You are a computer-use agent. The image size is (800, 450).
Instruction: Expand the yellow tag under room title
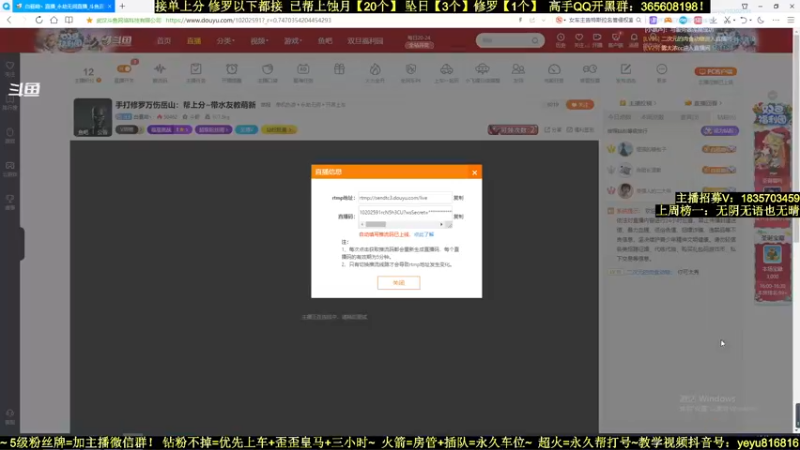pyautogui.click(x=279, y=130)
